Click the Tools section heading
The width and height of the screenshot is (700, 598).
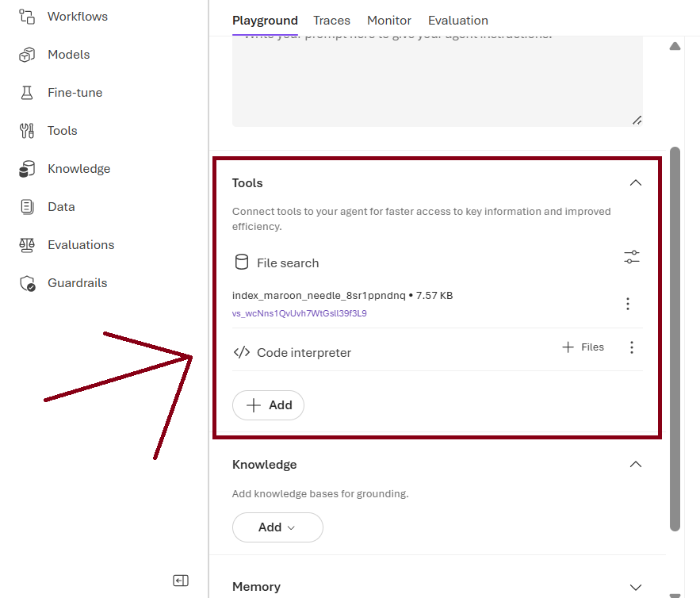tap(247, 183)
